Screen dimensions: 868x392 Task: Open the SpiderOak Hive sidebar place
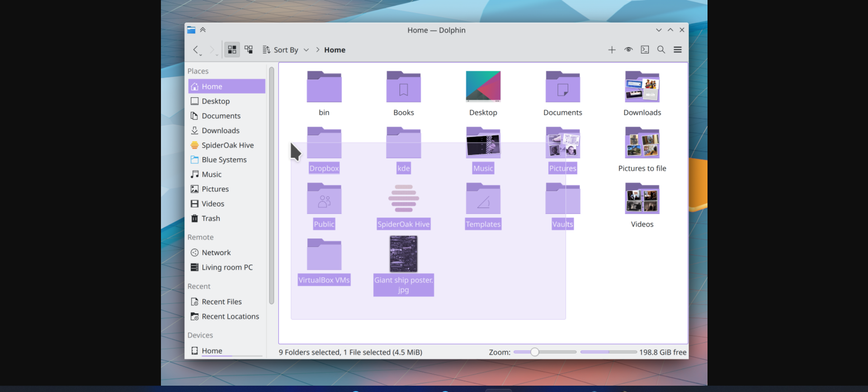tap(226, 145)
